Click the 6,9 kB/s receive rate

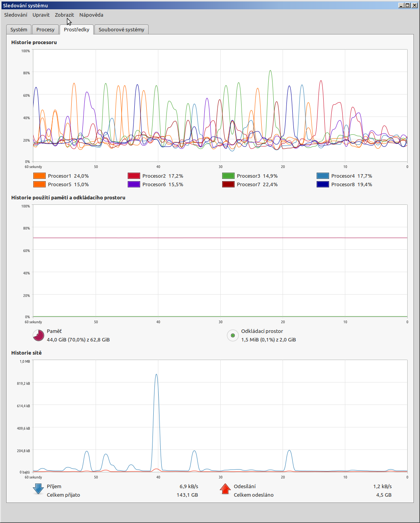click(189, 486)
